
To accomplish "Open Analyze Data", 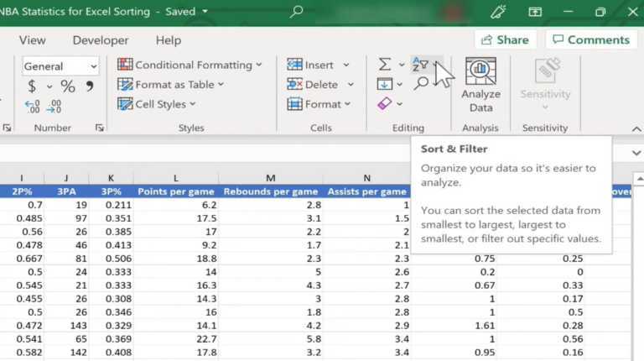I will (x=480, y=85).
